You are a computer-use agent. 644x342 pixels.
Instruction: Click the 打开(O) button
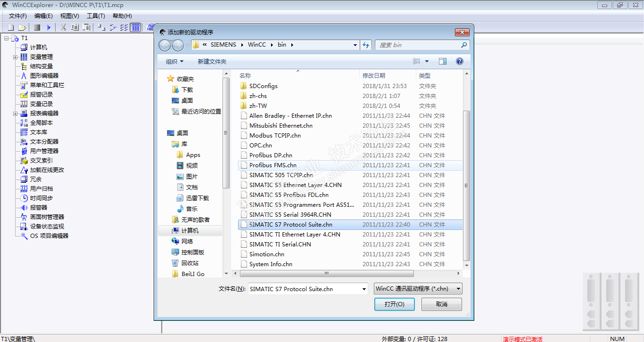click(x=395, y=304)
